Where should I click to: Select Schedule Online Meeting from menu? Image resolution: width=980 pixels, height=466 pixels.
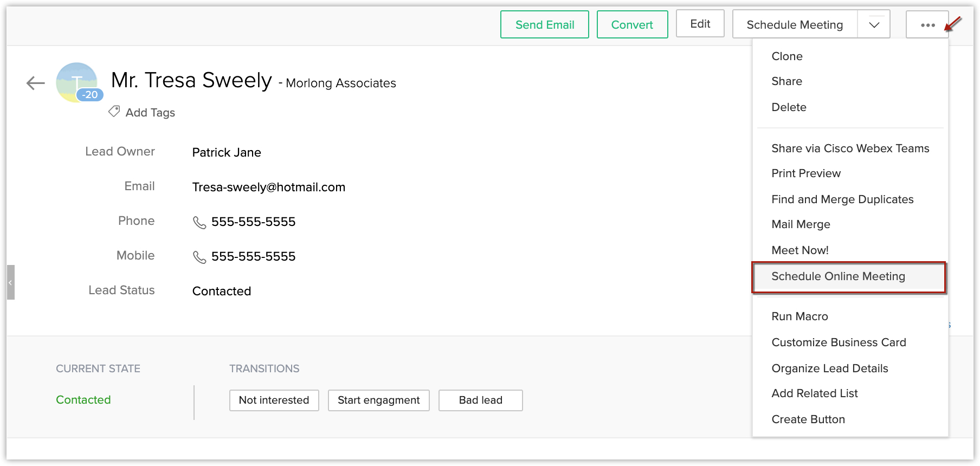tap(838, 276)
